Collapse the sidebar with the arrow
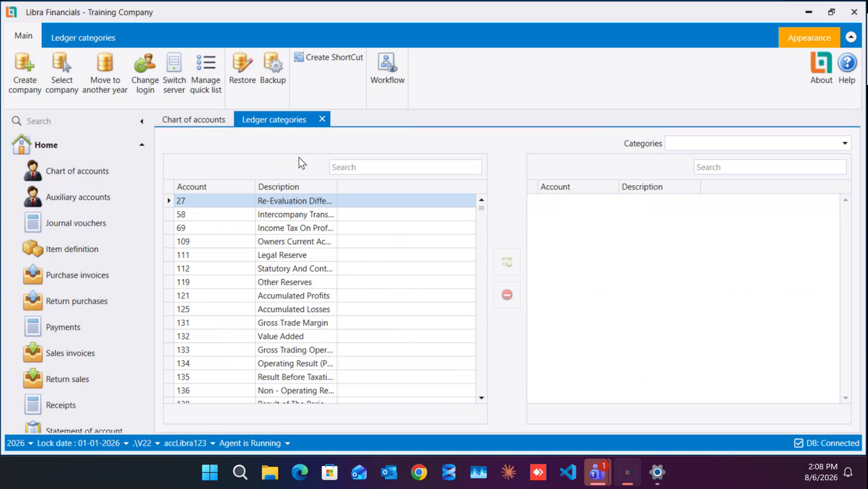 (x=141, y=121)
